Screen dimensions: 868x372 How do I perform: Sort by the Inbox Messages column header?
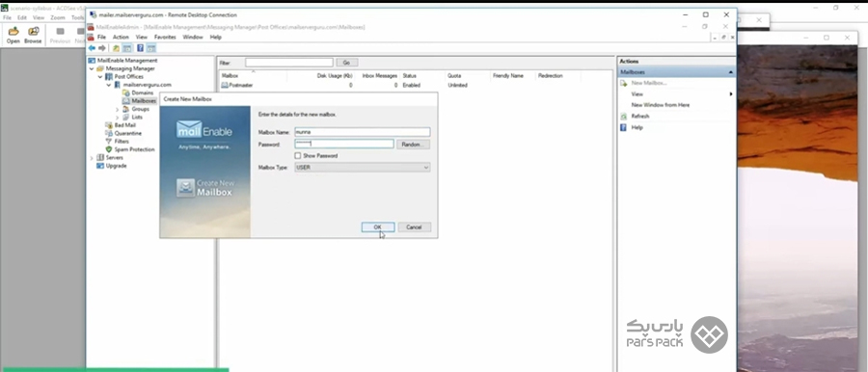point(380,76)
